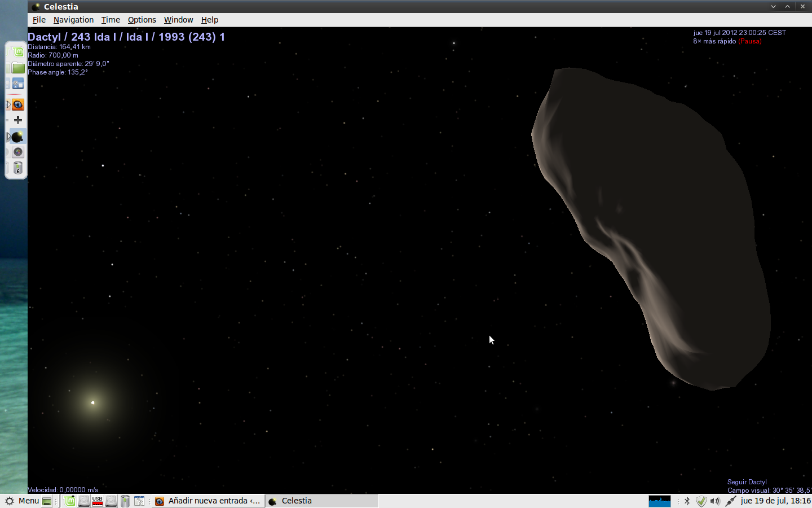The height and width of the screenshot is (508, 812).
Task: Switch to the 'Añadir nueva entrada' taskbar window
Action: [208, 501]
